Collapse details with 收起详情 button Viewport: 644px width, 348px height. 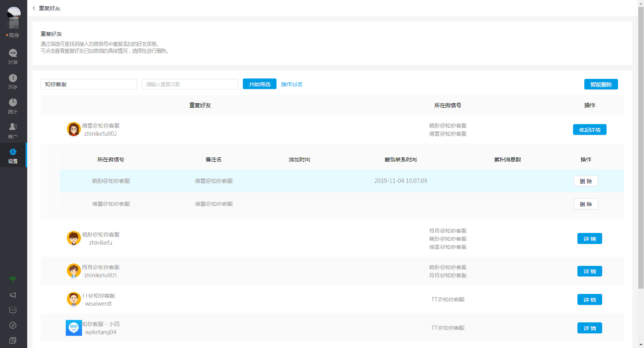pos(590,130)
